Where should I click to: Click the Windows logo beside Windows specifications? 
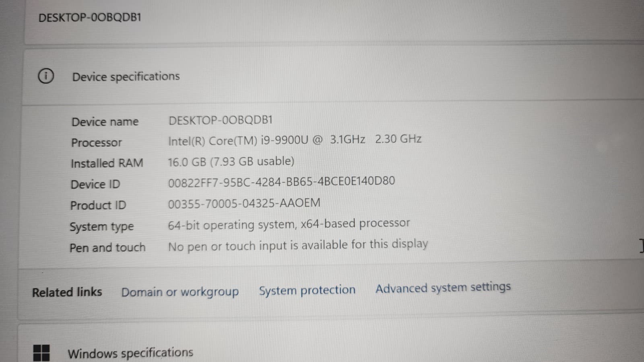tap(41, 353)
